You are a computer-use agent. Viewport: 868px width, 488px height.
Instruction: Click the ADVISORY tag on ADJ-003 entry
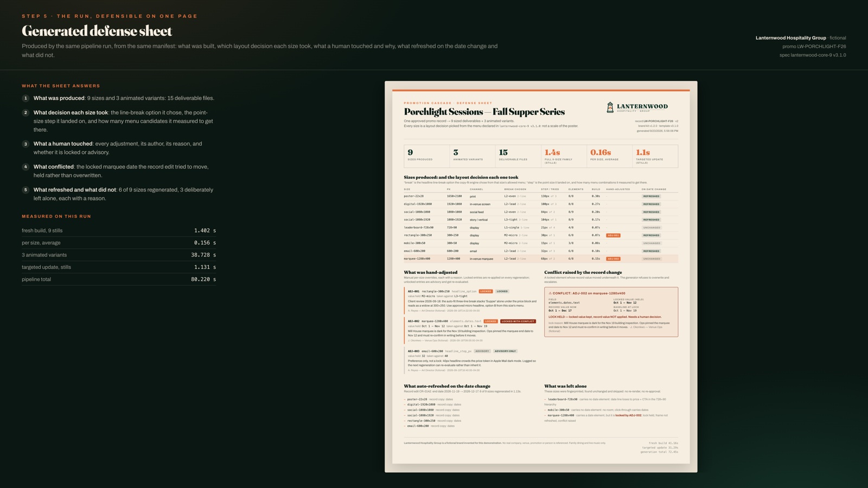click(482, 351)
